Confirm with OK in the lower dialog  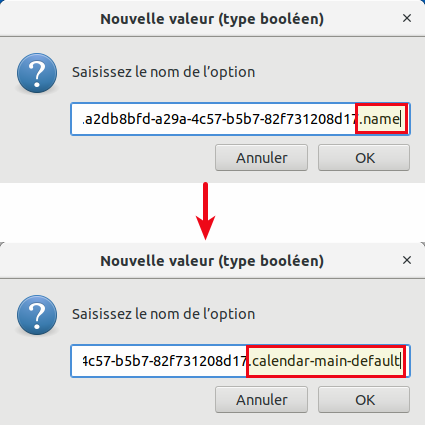tap(364, 400)
